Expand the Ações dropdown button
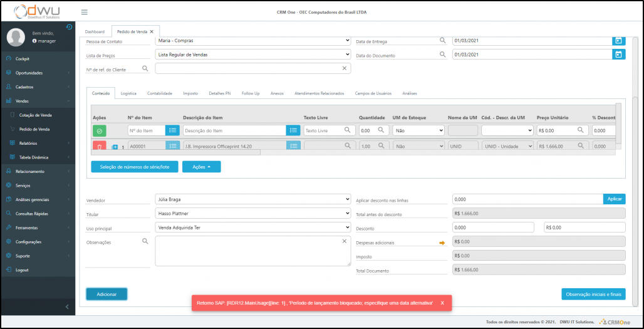 (201, 167)
